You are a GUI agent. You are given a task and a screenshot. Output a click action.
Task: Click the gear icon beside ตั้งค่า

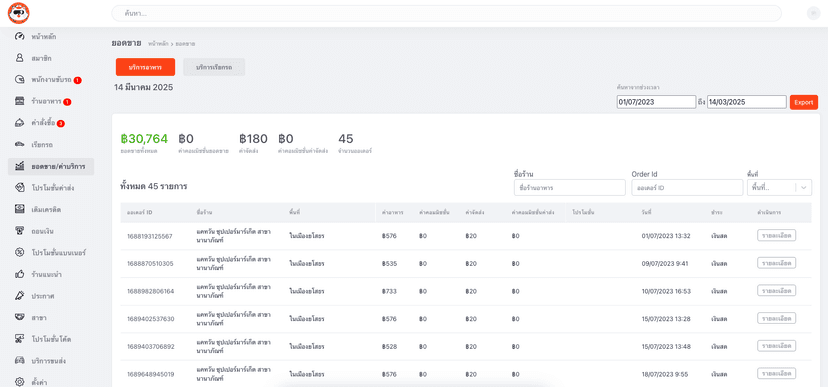click(x=20, y=381)
